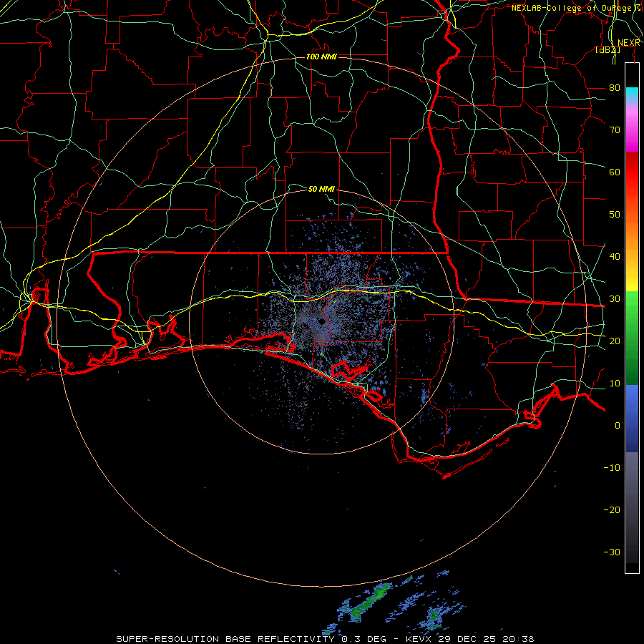The width and height of the screenshot is (644, 644).
Task: Click the 60 value on the dBZ scale
Action: (615, 172)
